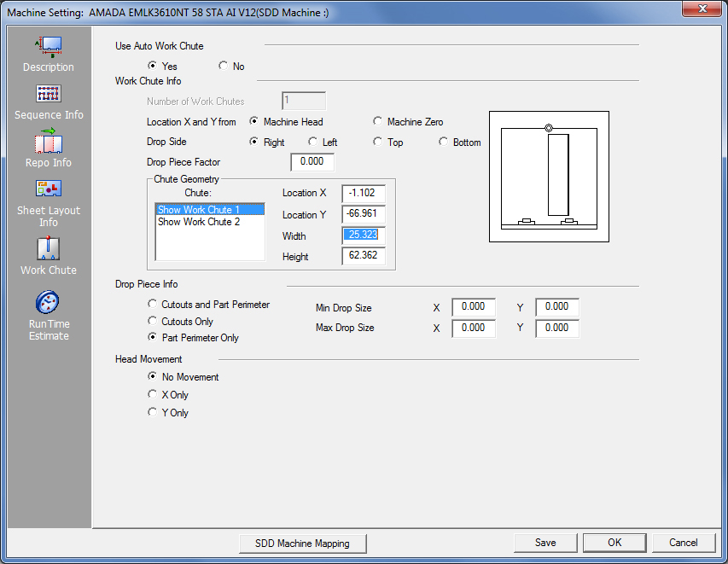Set Drop Side to Top
This screenshot has height=564, width=728.
point(377,142)
